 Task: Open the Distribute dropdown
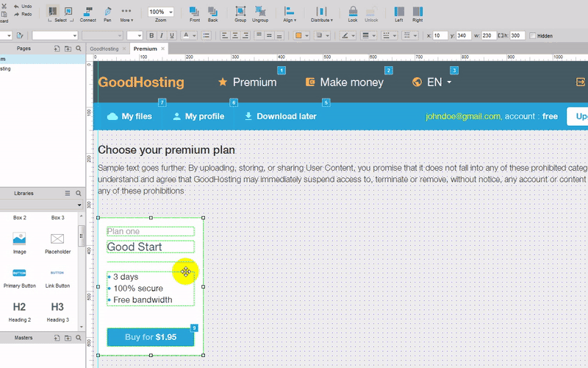pos(321,13)
